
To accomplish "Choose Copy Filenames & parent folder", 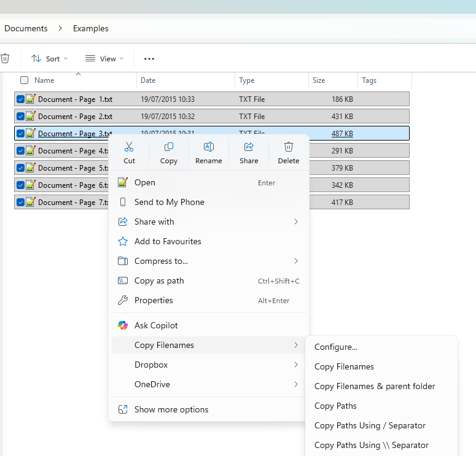I will click(x=375, y=386).
